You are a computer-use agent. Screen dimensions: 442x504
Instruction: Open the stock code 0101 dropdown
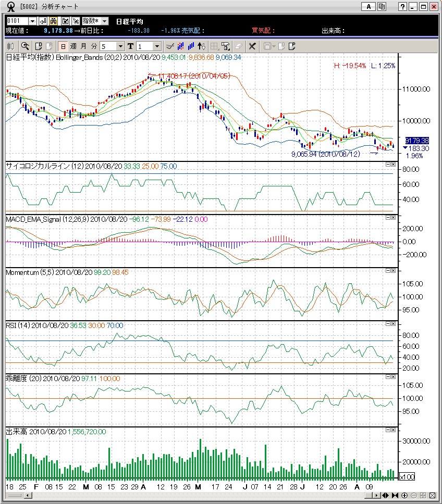click(32, 21)
